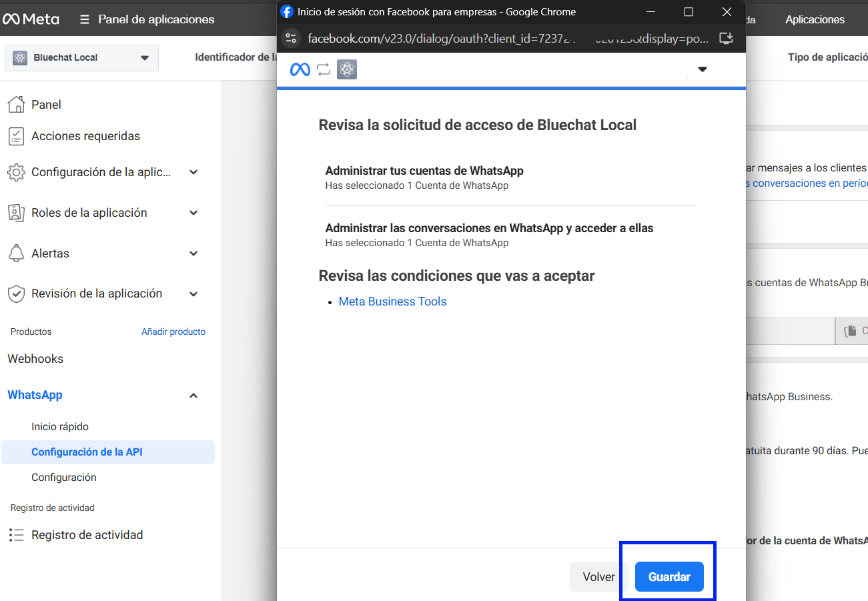Image resolution: width=868 pixels, height=601 pixels.
Task: Collapse the WhatsApp product section
Action: [193, 396]
